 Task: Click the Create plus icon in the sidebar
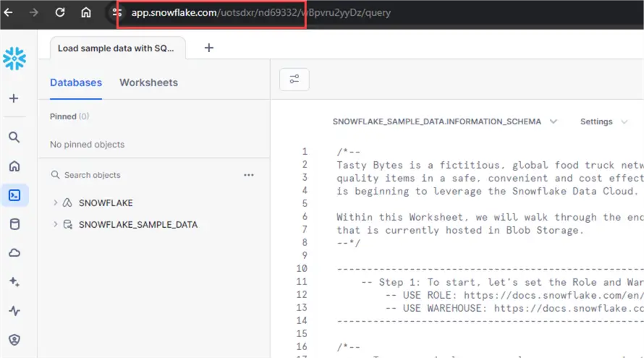pyautogui.click(x=14, y=98)
